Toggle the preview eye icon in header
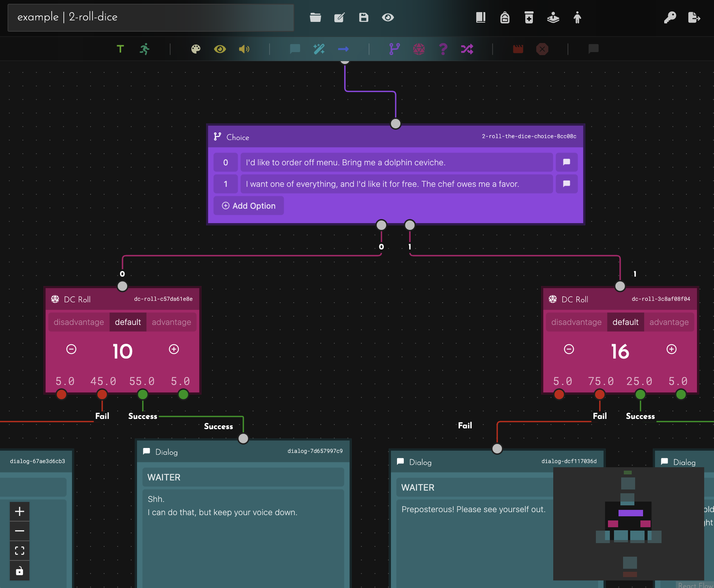The width and height of the screenshot is (714, 588). pos(388,17)
